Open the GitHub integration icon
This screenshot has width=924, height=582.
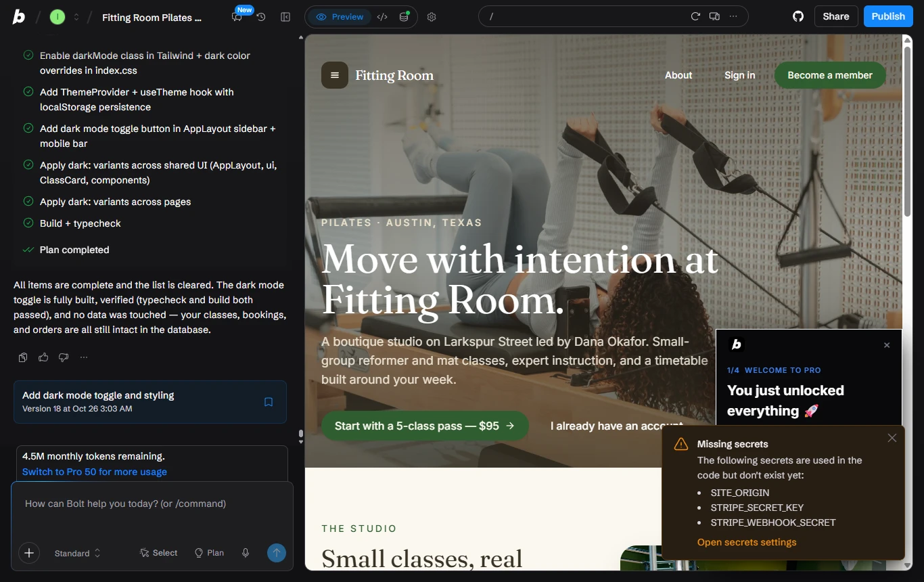click(x=798, y=16)
